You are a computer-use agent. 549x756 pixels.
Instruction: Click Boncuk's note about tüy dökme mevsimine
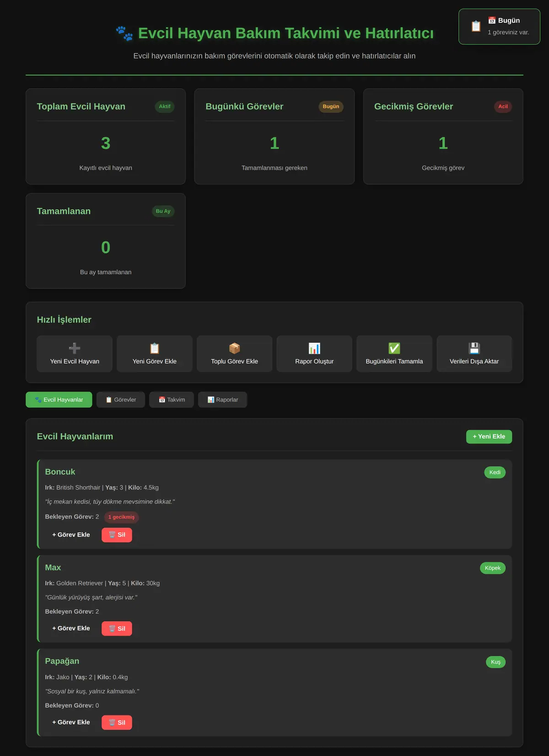point(110,502)
